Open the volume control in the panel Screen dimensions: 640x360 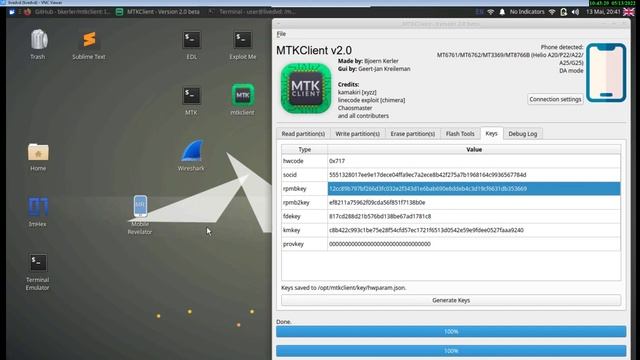[575, 12]
